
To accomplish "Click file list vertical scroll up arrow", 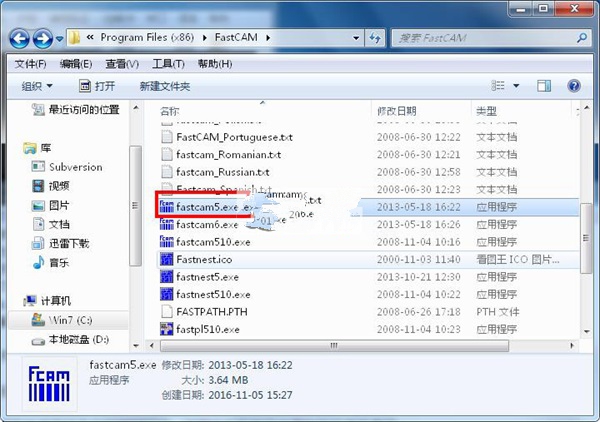I will (587, 108).
